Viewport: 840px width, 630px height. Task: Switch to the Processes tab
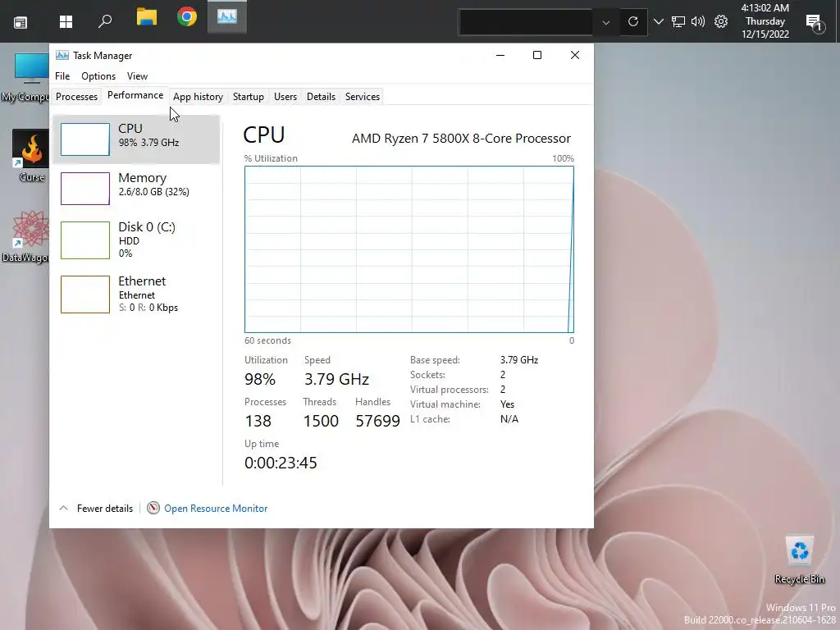click(x=76, y=97)
